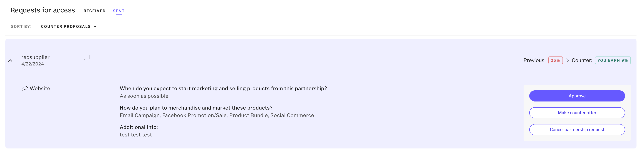
Task: Open the Website link text
Action: pyautogui.click(x=40, y=89)
